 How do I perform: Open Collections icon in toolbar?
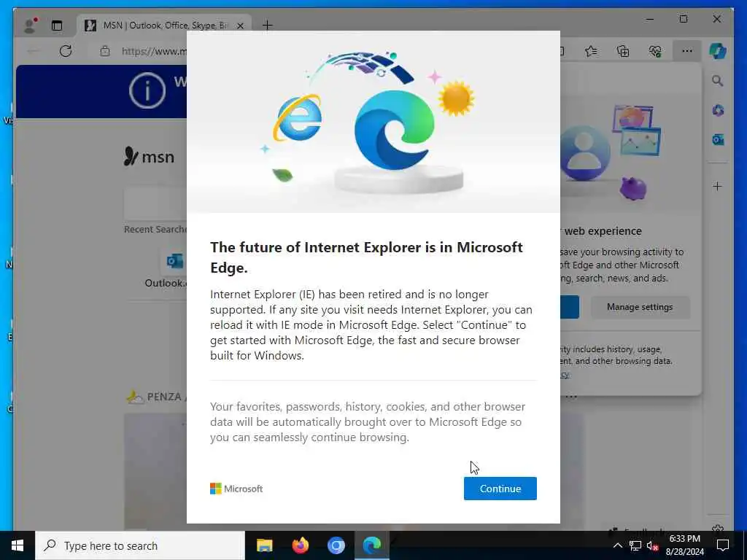point(623,51)
